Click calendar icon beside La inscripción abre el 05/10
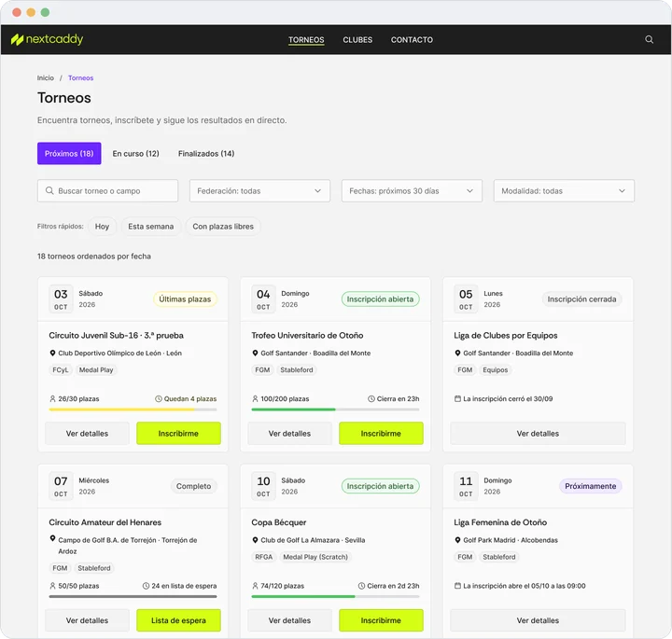672x639 pixels. click(x=457, y=586)
